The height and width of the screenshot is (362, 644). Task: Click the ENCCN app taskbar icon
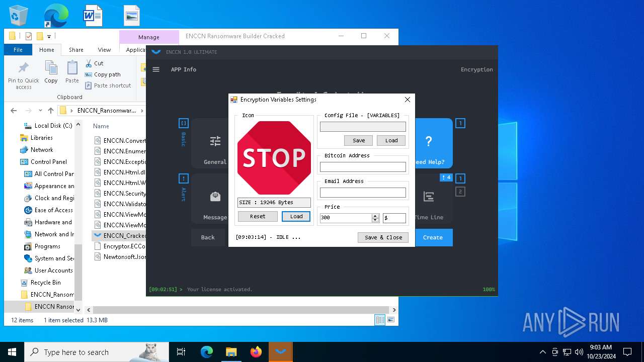click(x=280, y=352)
